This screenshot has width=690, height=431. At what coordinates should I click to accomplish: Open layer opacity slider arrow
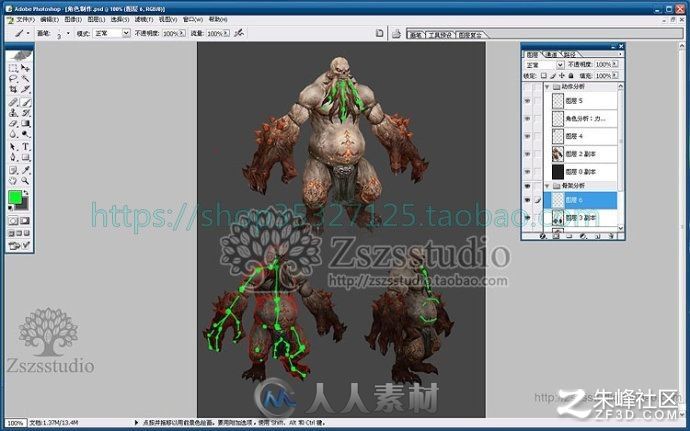pyautogui.click(x=615, y=64)
